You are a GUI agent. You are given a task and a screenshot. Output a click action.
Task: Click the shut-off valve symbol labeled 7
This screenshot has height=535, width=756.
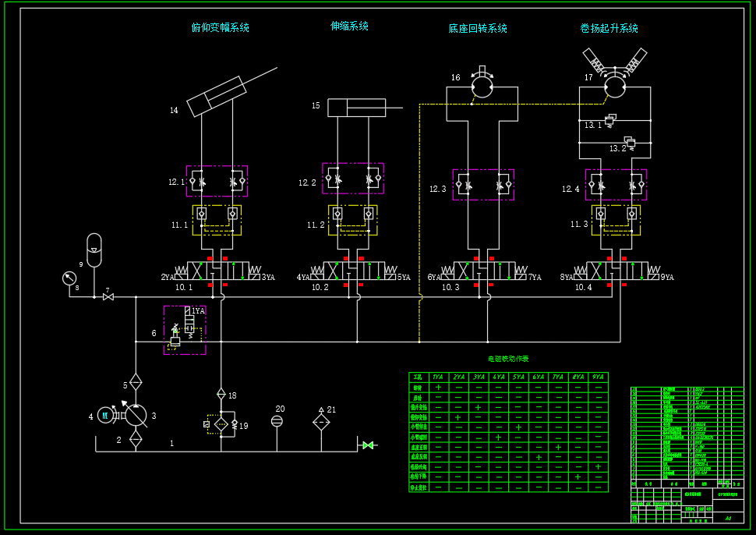108,296
